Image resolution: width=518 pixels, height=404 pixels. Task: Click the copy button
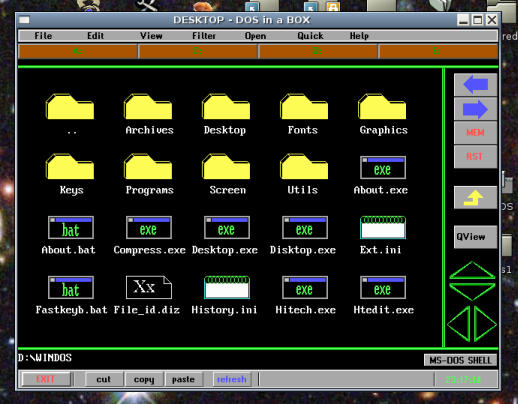coord(144,379)
